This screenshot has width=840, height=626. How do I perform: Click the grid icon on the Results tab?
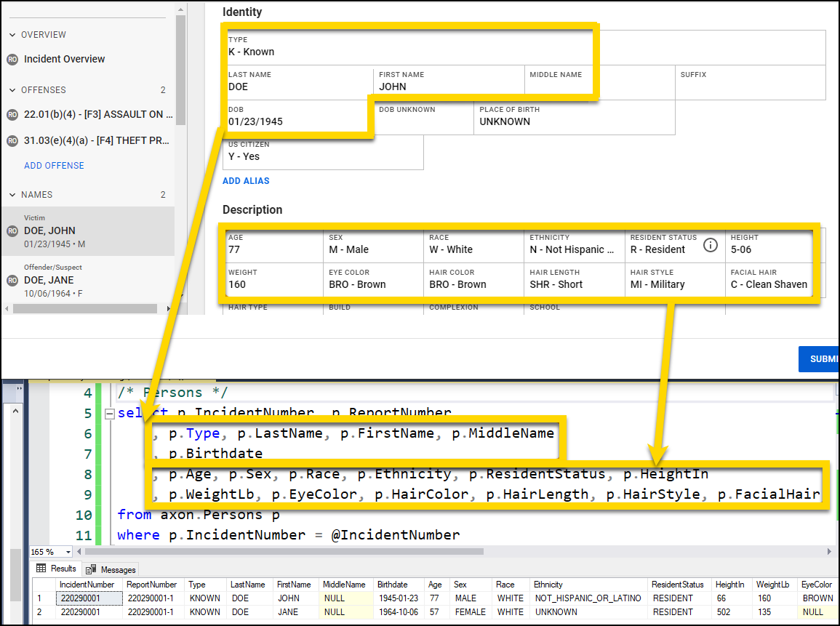pyautogui.click(x=41, y=569)
